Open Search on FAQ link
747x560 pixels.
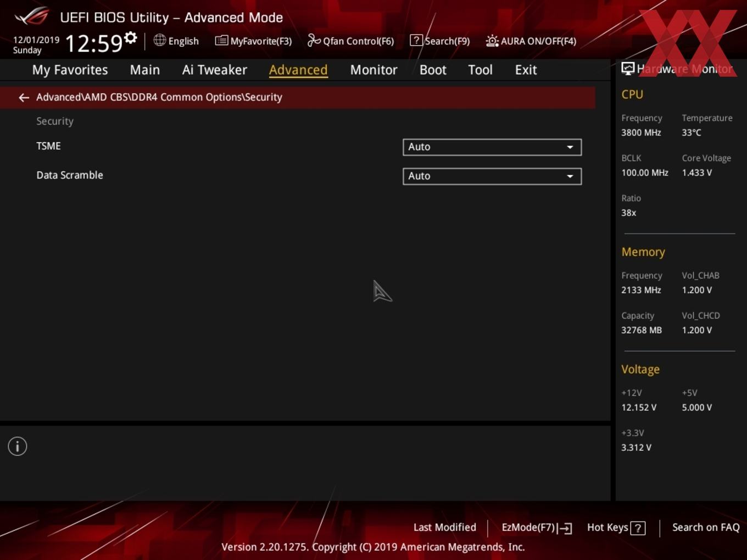[706, 527]
